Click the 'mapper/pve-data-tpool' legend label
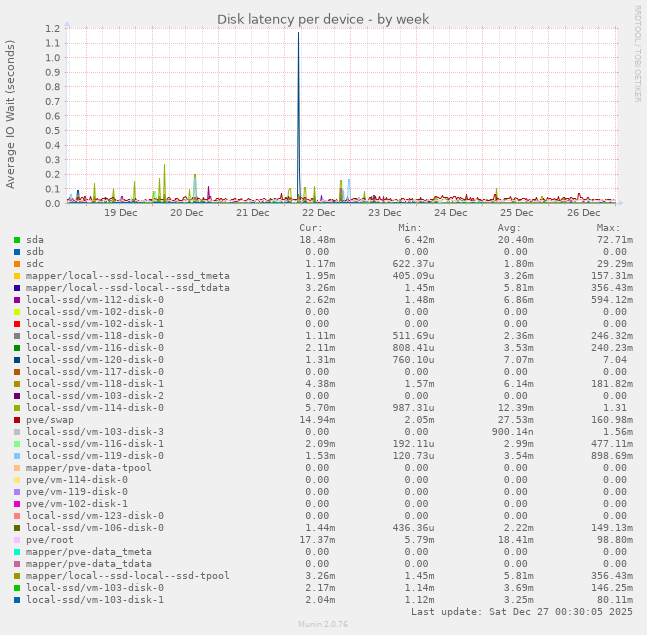Screen dimensions: 647x635 tap(89, 468)
